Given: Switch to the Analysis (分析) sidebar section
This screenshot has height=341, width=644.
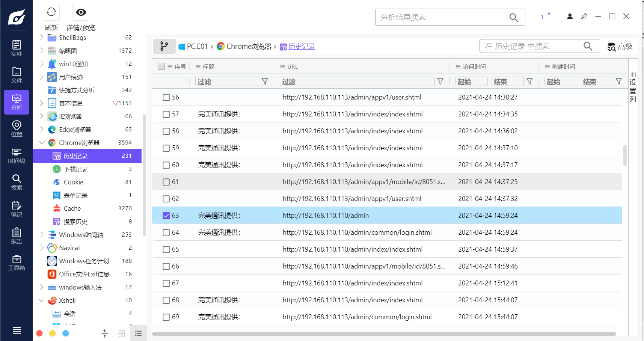Looking at the screenshot, I should [17, 102].
